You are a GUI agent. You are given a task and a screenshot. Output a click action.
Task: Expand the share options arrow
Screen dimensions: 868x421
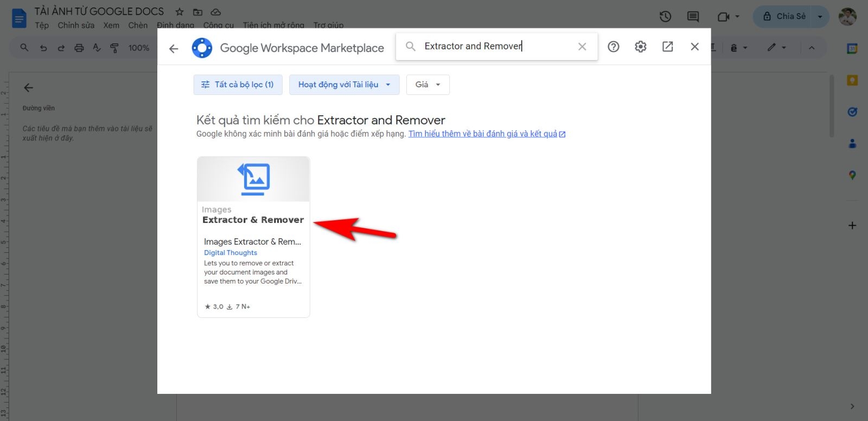click(820, 16)
